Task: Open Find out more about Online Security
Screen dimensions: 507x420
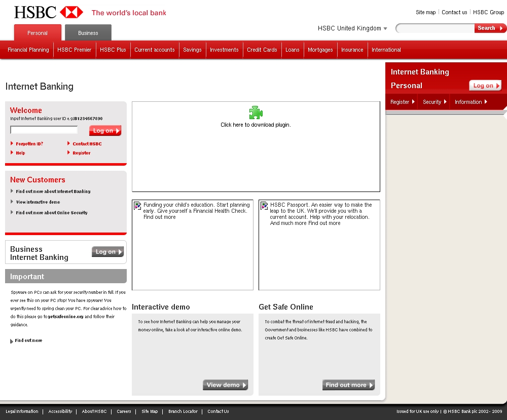Action: click(51, 213)
